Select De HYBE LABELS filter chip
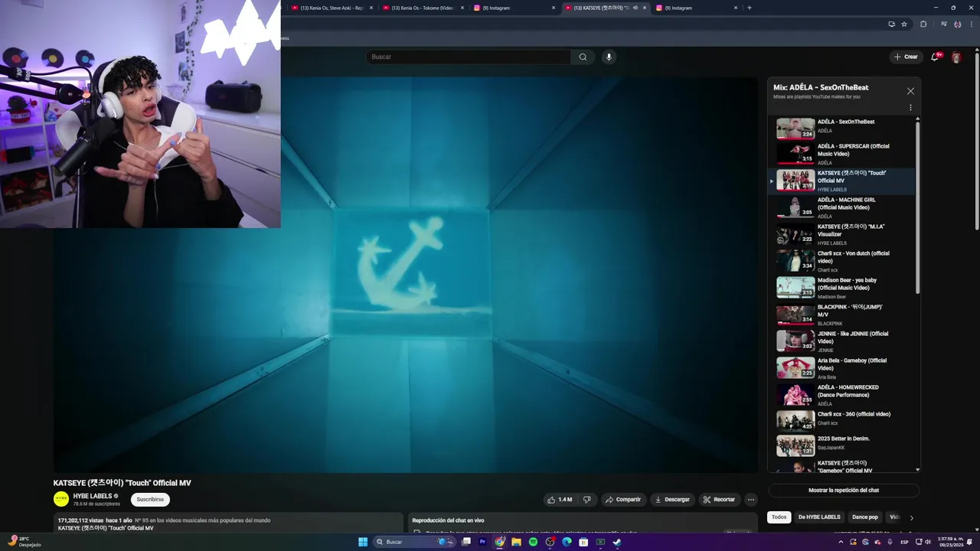Screen dimensions: 980x551 click(819, 517)
